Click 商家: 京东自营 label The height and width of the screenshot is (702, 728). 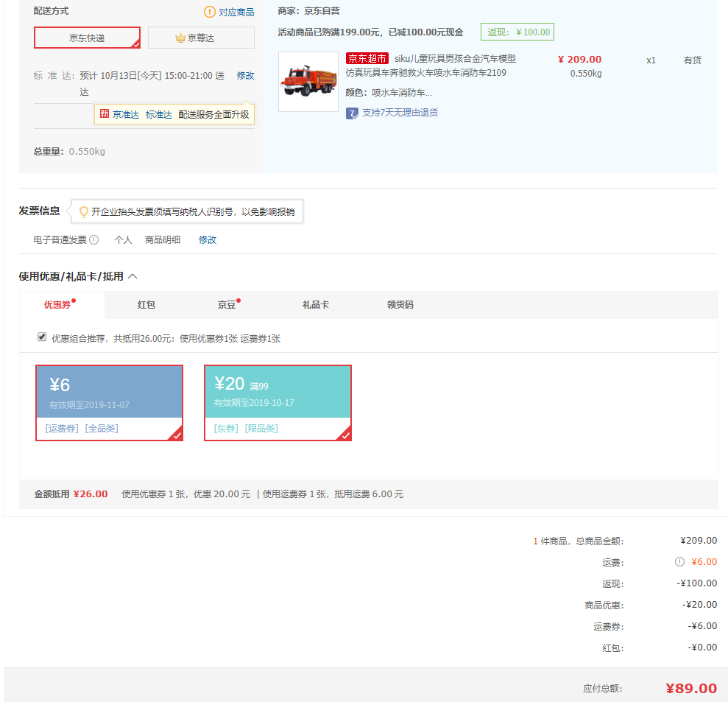(308, 11)
